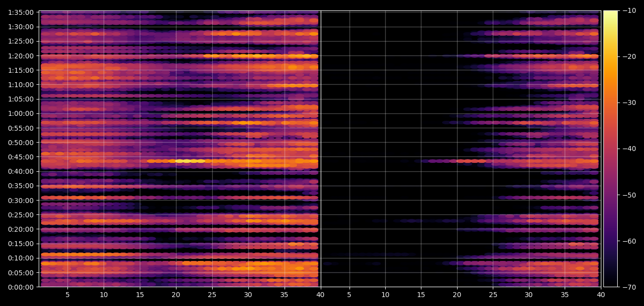Select the 1:20:00 y-axis time label
Viewport: 644px width, 306px height.
point(21,56)
